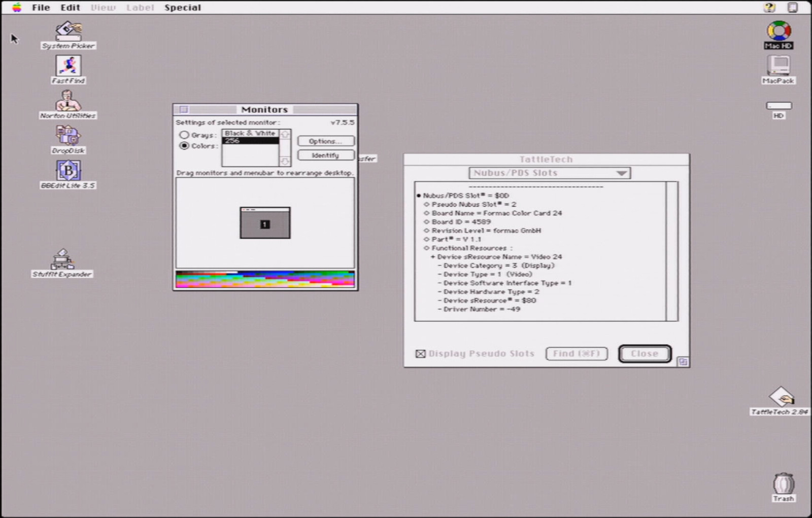Click the Device Category = 3 (Display) row
The image size is (812, 518).
[x=496, y=266]
